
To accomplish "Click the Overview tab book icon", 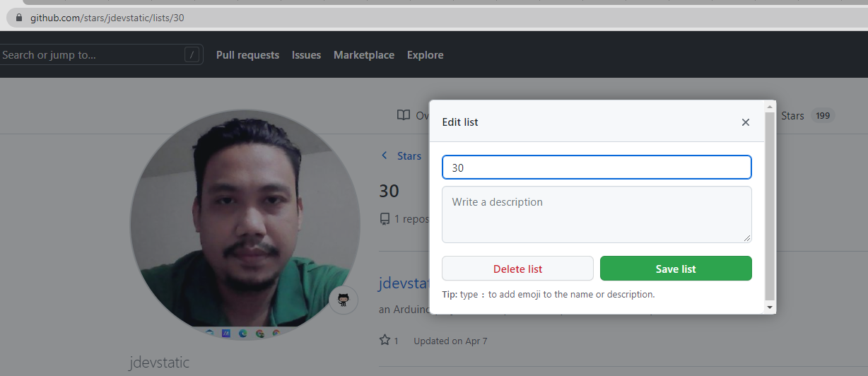I will [404, 115].
